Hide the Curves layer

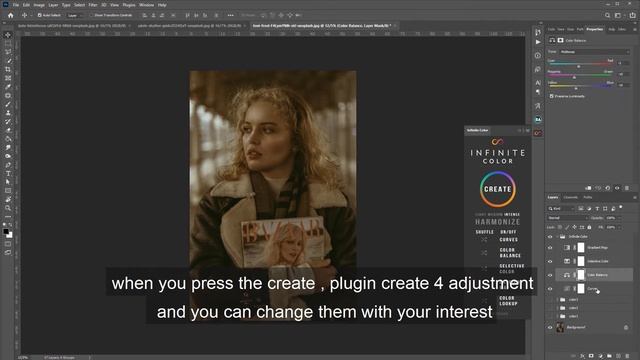[x=550, y=289]
